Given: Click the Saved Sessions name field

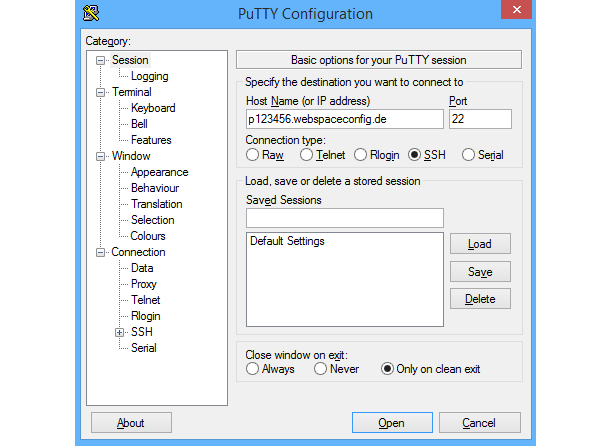Looking at the screenshot, I should (x=345, y=218).
